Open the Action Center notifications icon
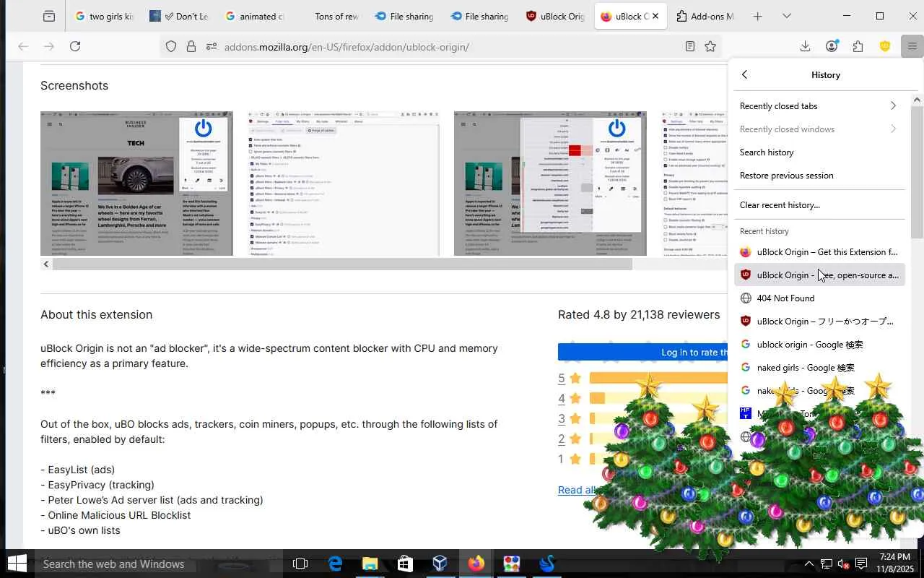The width and height of the screenshot is (924, 578). point(861,564)
